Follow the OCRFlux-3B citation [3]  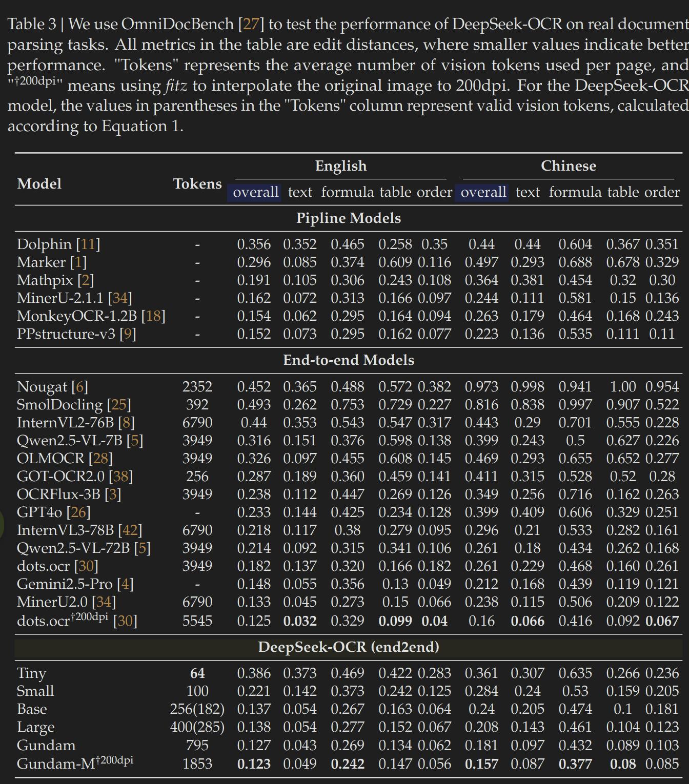113,494
